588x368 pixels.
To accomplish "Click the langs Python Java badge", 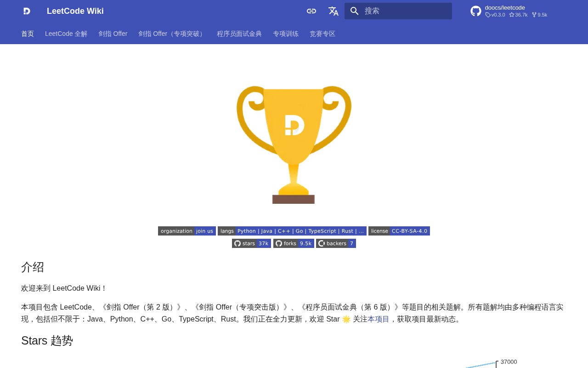I will tap(292, 231).
